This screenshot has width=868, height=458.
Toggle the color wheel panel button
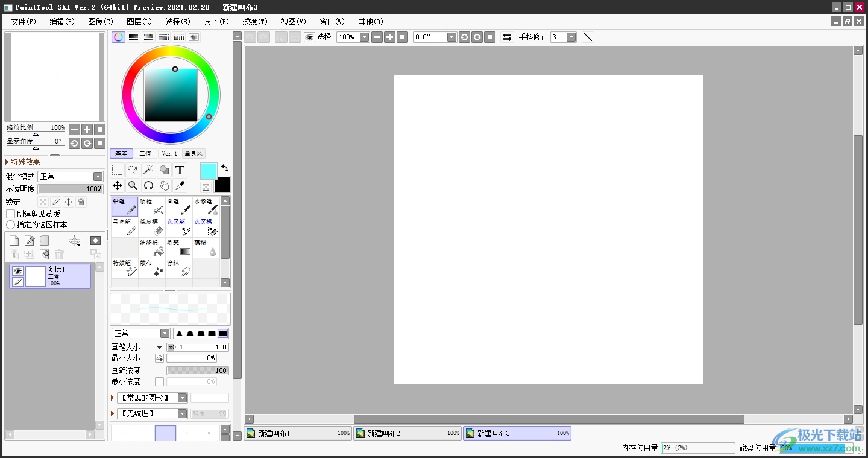pos(119,37)
